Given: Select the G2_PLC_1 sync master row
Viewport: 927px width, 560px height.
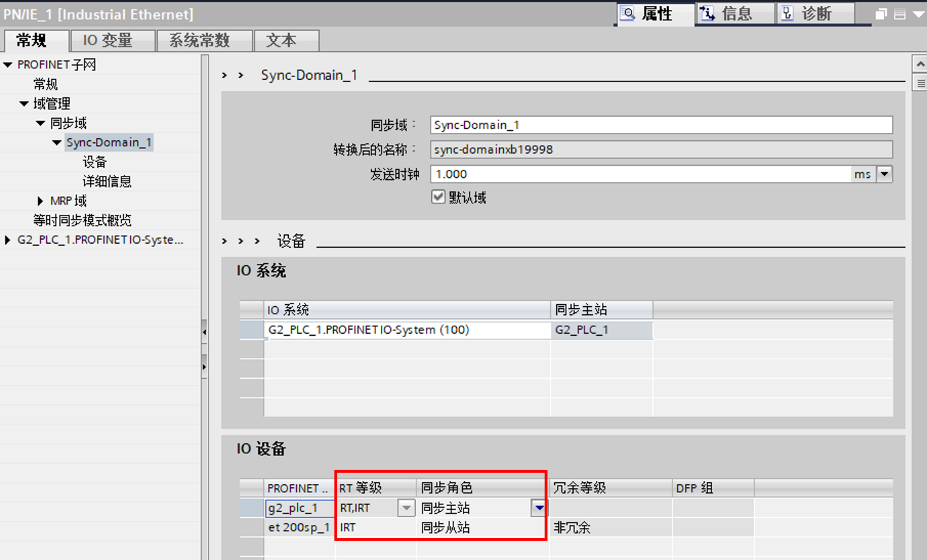Looking at the screenshot, I should point(581,330).
